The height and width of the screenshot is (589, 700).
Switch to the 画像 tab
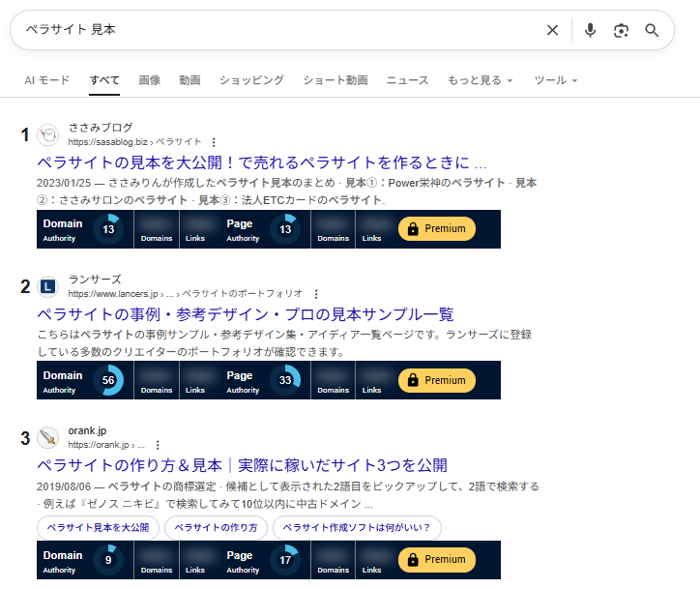point(149,80)
